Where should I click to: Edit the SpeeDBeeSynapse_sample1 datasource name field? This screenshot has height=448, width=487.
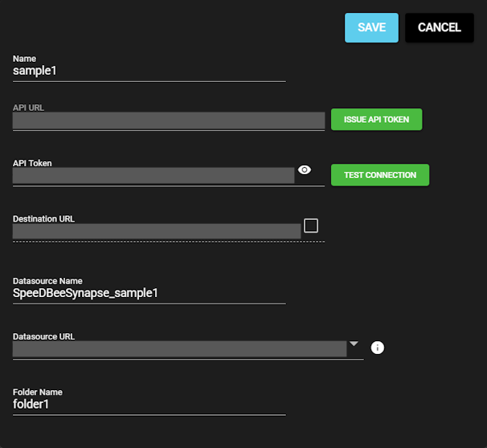click(149, 293)
